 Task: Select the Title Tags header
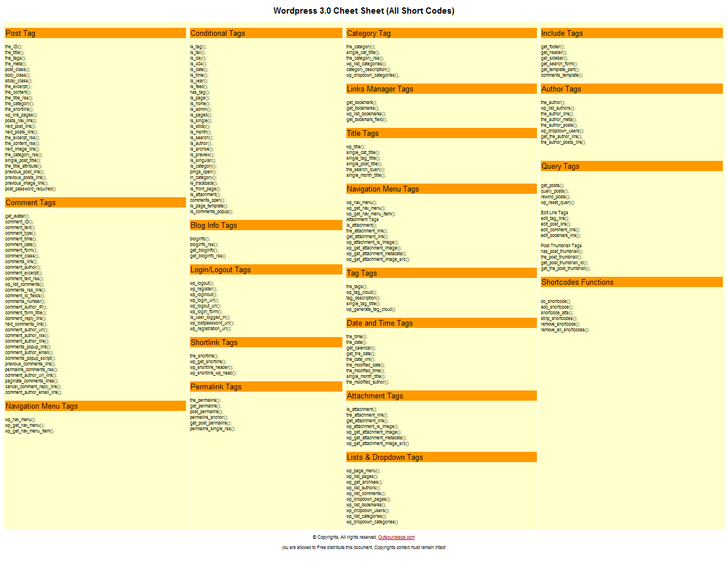[x=441, y=133]
